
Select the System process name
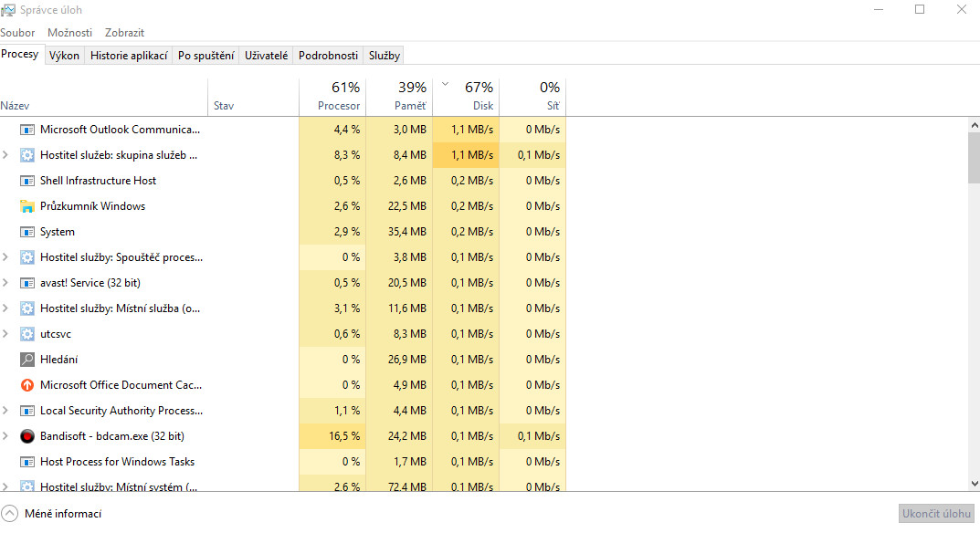58,232
